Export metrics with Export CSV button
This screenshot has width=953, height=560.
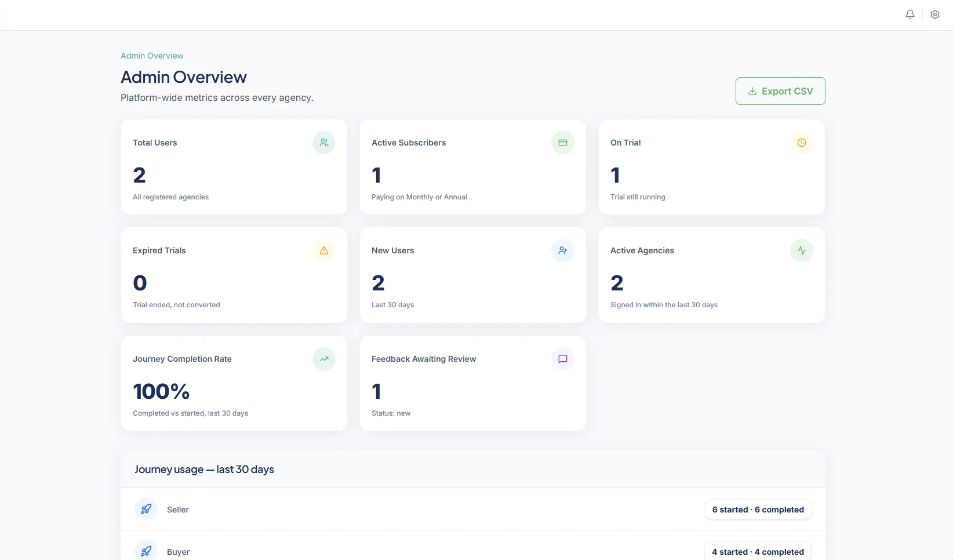pos(780,91)
